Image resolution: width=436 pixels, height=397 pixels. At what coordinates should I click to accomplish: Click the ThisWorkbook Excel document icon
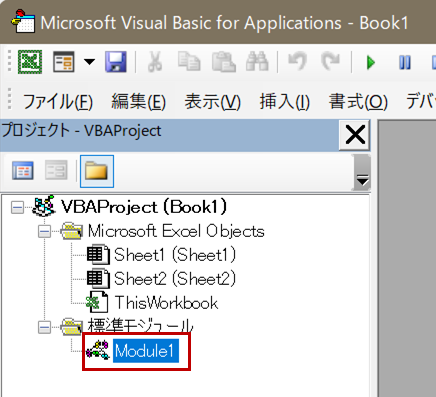click(97, 302)
